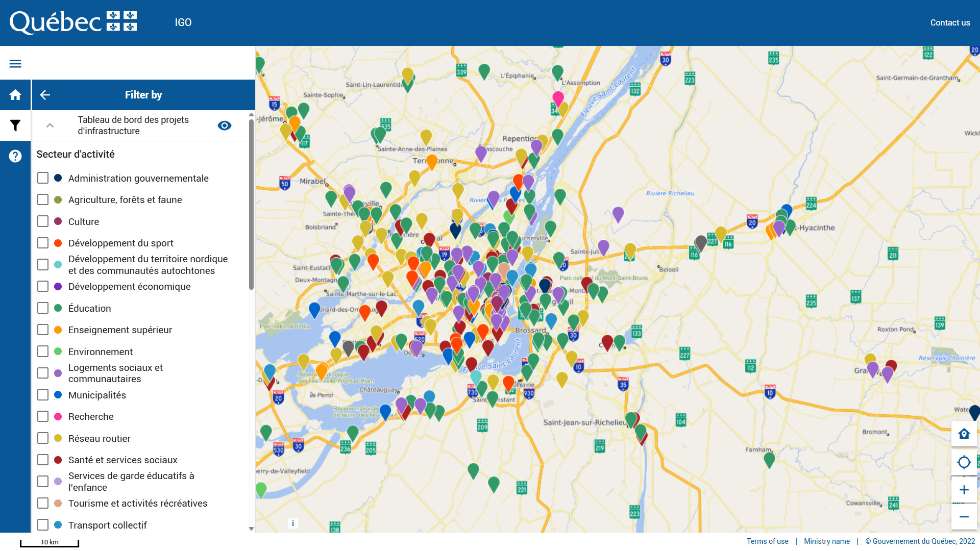Enable the Réseau routier filter
Viewport: 980px width, 551px height.
pos(43,438)
